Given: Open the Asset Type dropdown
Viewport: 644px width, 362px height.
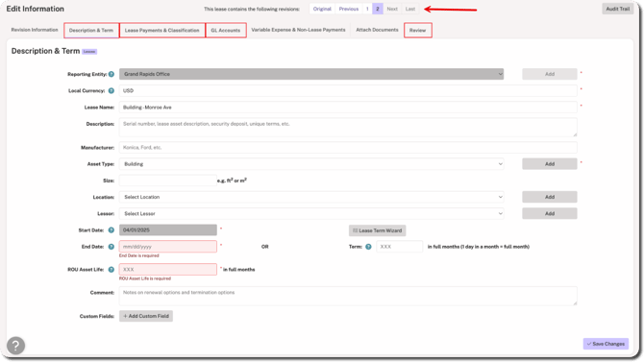Looking at the screenshot, I should [311, 164].
